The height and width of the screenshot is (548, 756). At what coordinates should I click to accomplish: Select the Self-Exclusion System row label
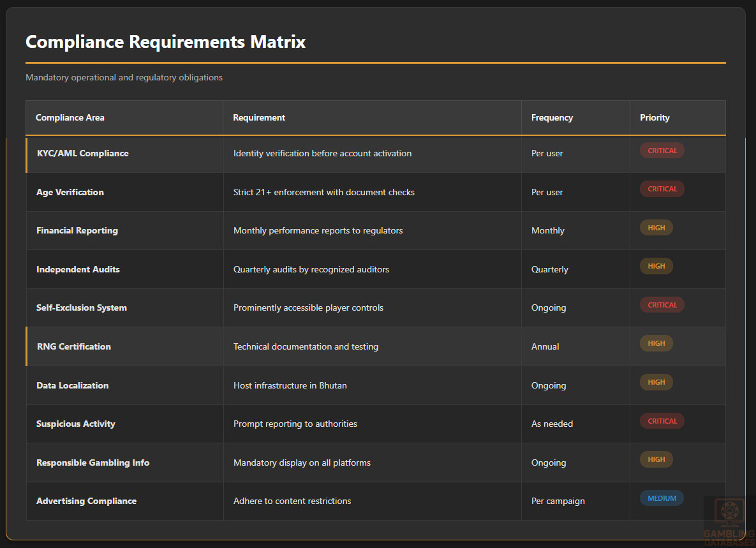coord(82,307)
